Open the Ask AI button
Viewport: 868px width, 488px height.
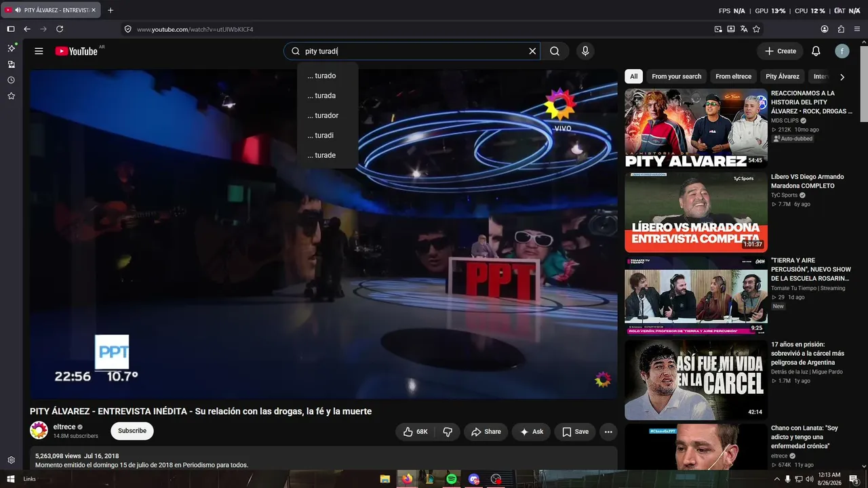pyautogui.click(x=531, y=432)
